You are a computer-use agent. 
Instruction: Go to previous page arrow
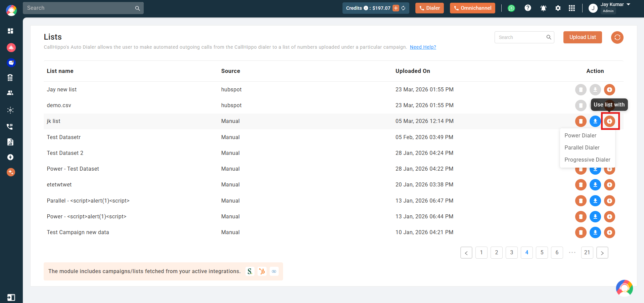coord(466,253)
